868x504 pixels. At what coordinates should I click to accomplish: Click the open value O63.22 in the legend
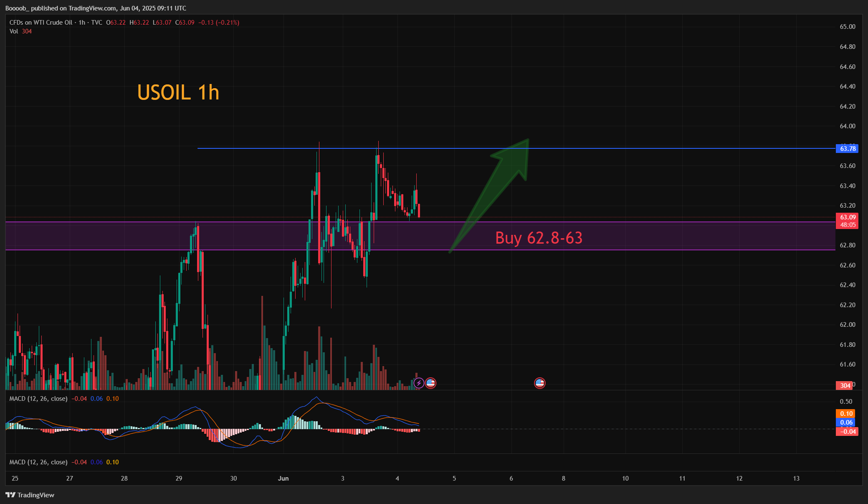(x=116, y=23)
